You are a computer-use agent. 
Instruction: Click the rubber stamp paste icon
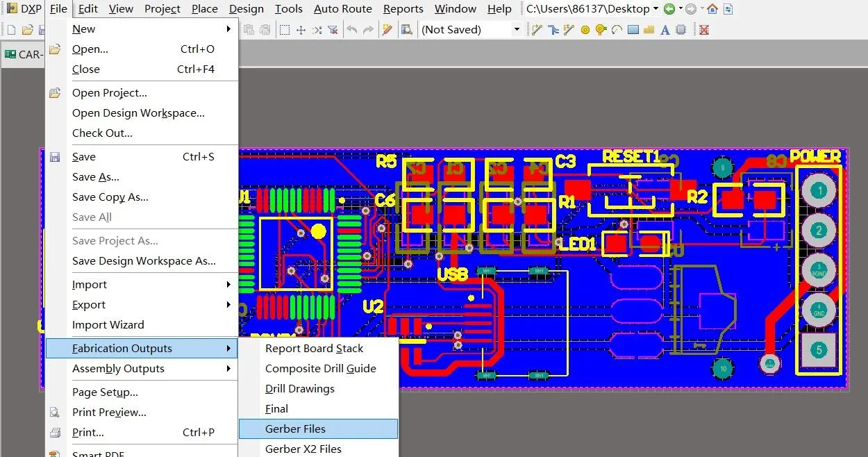[267, 30]
